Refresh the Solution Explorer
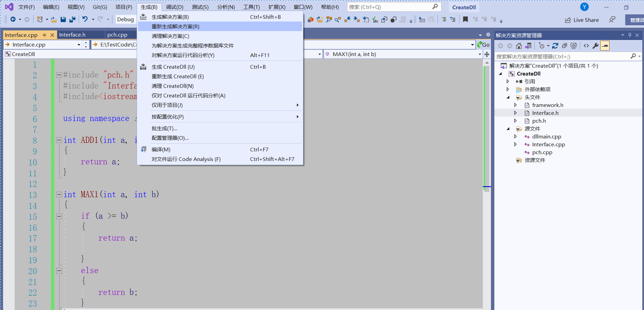The width and height of the screenshot is (644, 310). pos(555,46)
